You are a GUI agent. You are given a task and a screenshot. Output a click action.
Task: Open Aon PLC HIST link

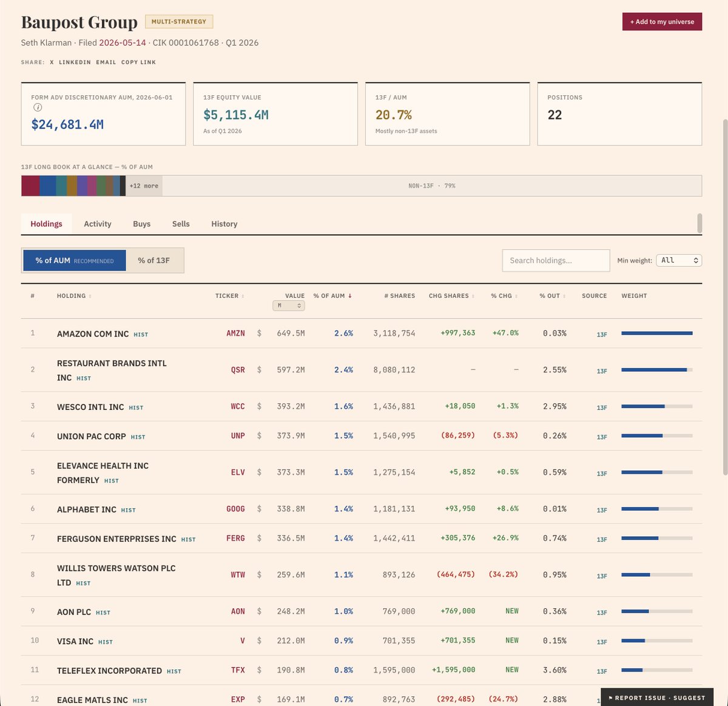click(x=103, y=613)
